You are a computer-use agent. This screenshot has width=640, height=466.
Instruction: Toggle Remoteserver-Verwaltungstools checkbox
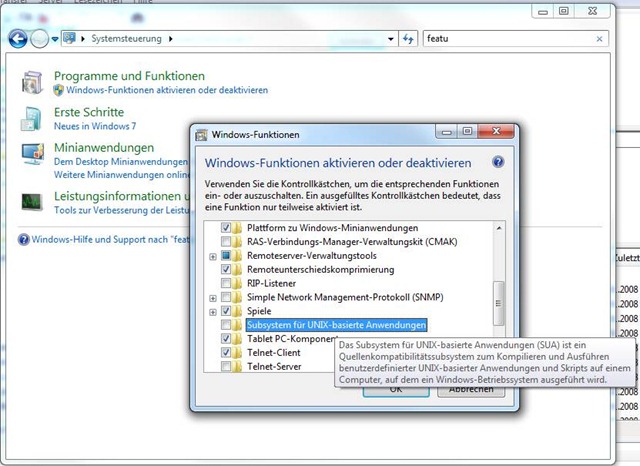[226, 255]
